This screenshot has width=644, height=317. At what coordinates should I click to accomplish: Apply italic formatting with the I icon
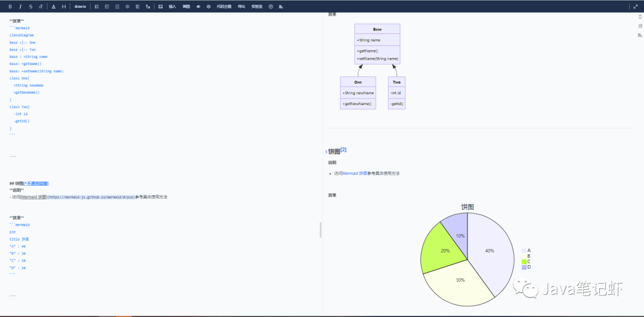coord(20,7)
